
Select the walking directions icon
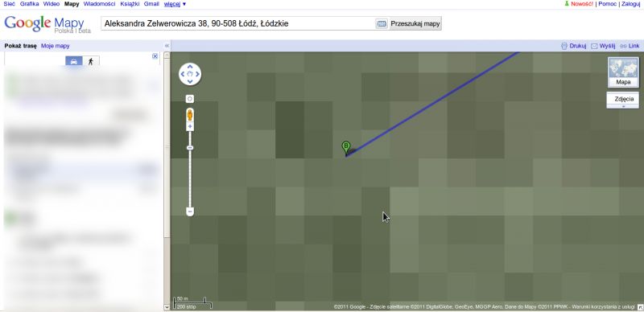(91, 61)
